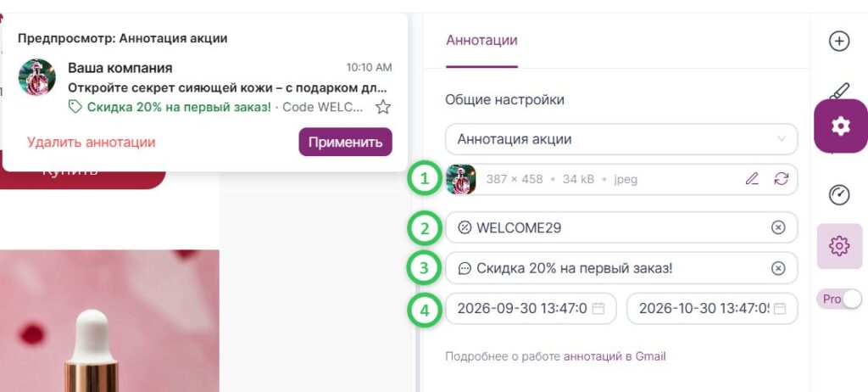Screen dimensions: 868x392
Task: Click the '34 kB' file size text
Action: pos(578,180)
